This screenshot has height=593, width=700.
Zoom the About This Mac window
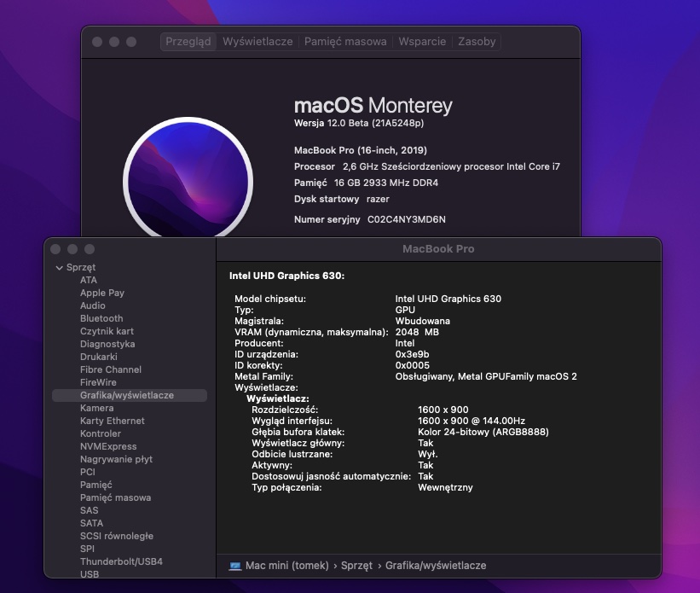(x=131, y=42)
